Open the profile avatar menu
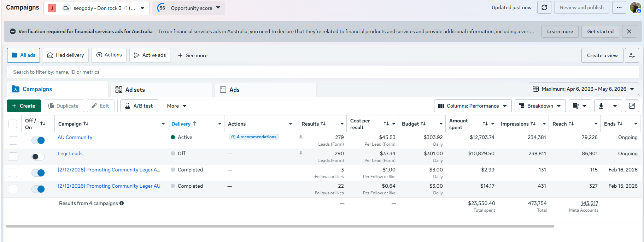 (636, 7)
